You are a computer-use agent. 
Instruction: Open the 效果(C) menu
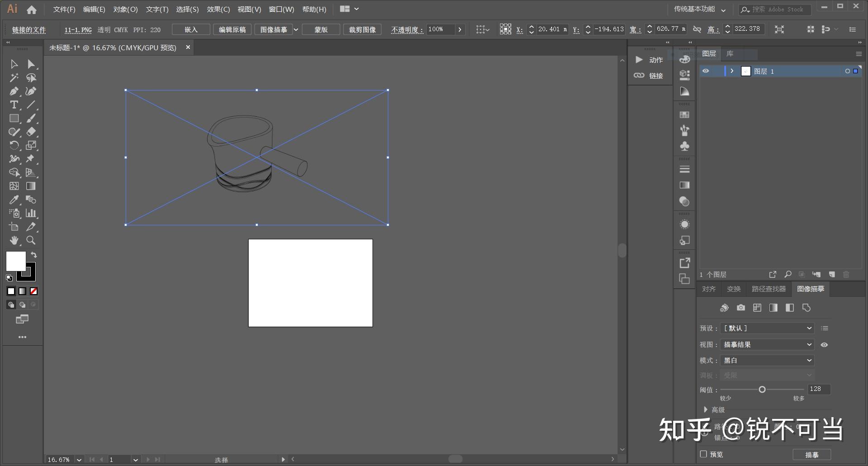(x=218, y=9)
